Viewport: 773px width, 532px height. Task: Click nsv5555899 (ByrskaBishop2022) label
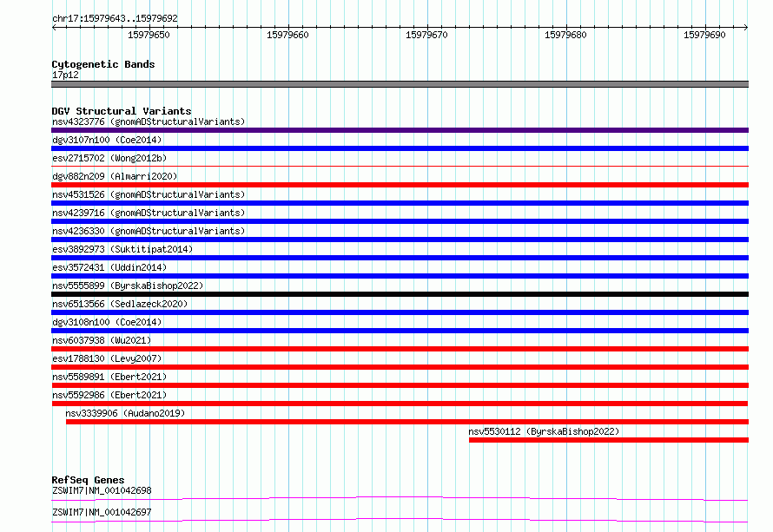(x=128, y=286)
